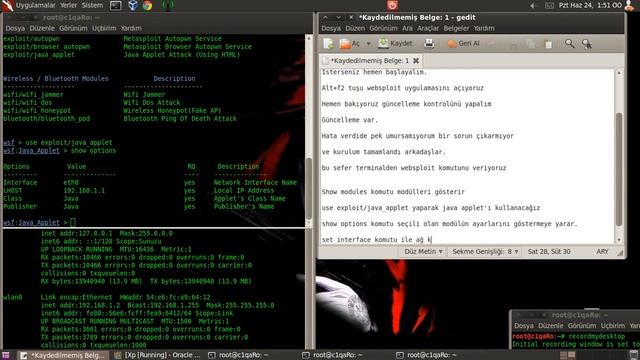Launch the terminal icon in the top panel
This screenshot has width=640, height=360.
[116, 5]
